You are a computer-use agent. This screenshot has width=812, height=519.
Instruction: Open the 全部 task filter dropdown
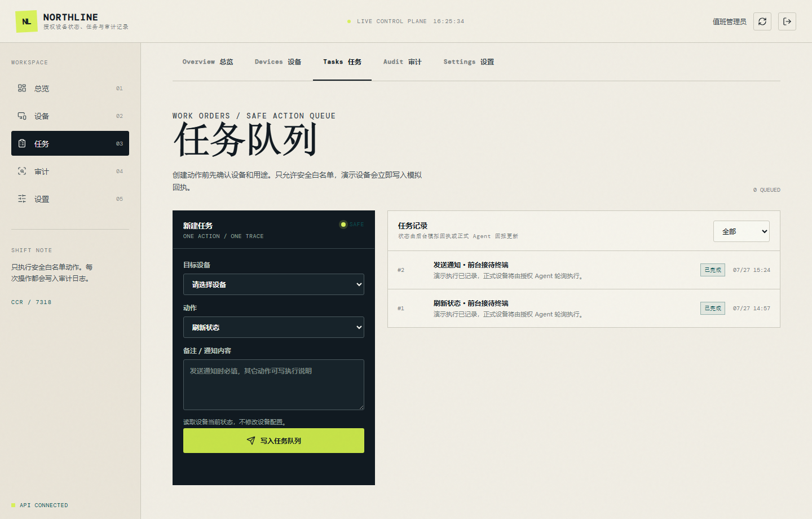742,231
